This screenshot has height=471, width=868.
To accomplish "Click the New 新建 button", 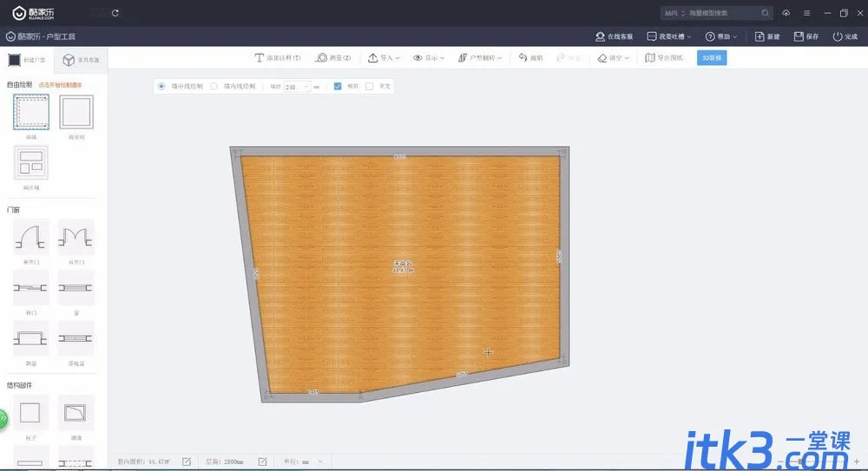I will click(x=767, y=36).
